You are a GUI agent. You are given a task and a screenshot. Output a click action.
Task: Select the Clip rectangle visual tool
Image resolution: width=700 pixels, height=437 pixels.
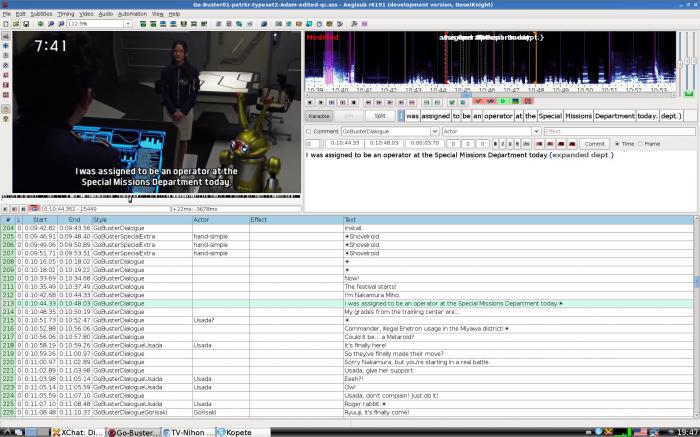tap(6, 85)
